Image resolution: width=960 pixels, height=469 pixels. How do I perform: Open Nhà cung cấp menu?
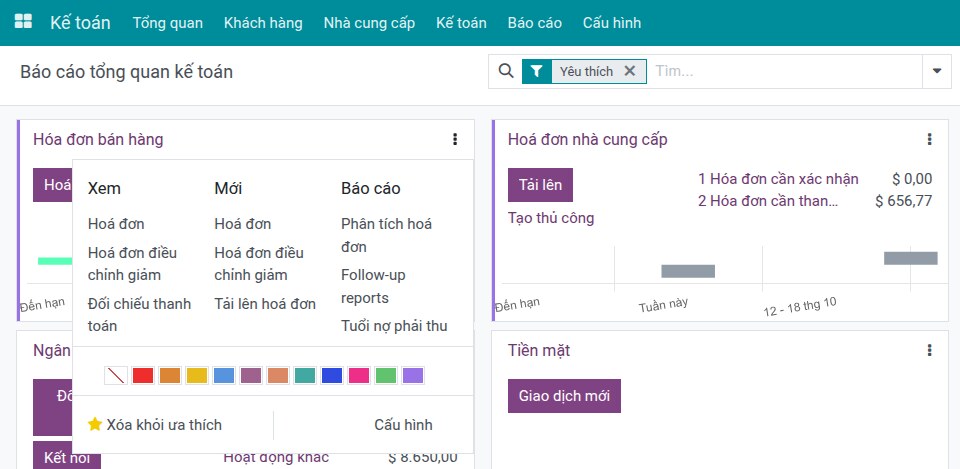[369, 23]
